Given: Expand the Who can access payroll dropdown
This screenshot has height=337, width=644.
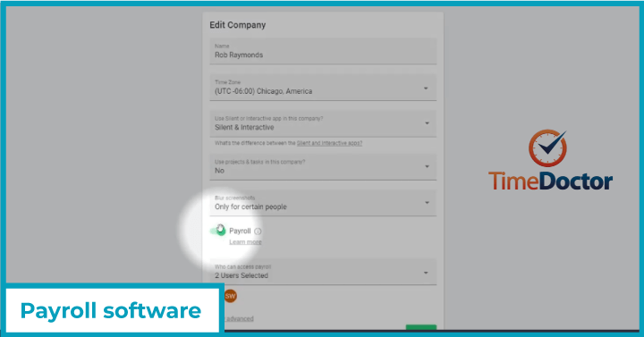Looking at the screenshot, I should 323,272.
